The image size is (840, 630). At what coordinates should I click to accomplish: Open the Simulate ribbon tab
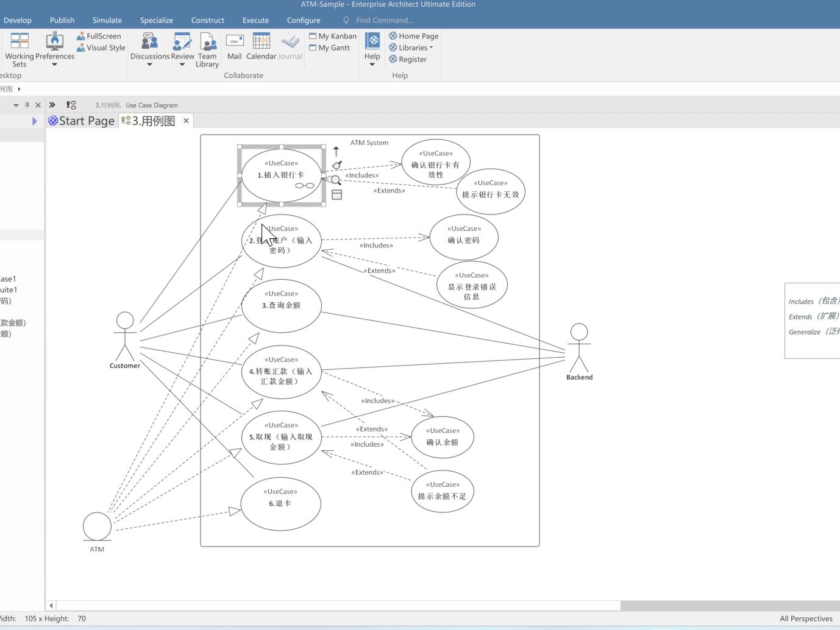tap(107, 20)
